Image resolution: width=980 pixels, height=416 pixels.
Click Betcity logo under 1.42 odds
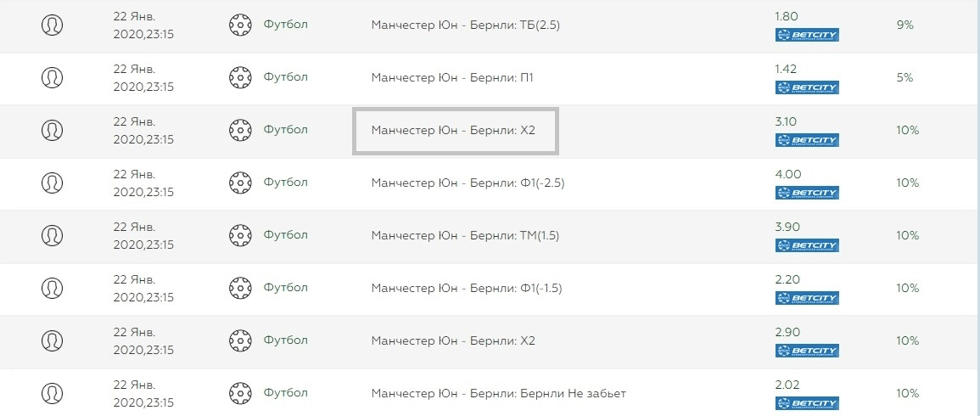pos(806,87)
